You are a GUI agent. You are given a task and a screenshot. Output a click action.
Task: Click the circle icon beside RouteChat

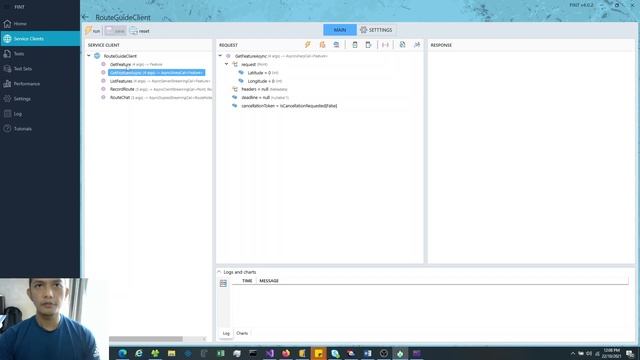[x=103, y=97]
